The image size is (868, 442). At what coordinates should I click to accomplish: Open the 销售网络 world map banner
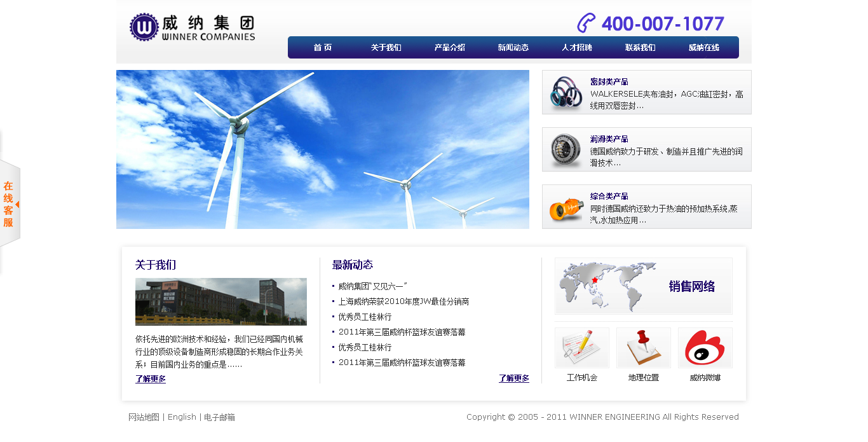click(643, 286)
